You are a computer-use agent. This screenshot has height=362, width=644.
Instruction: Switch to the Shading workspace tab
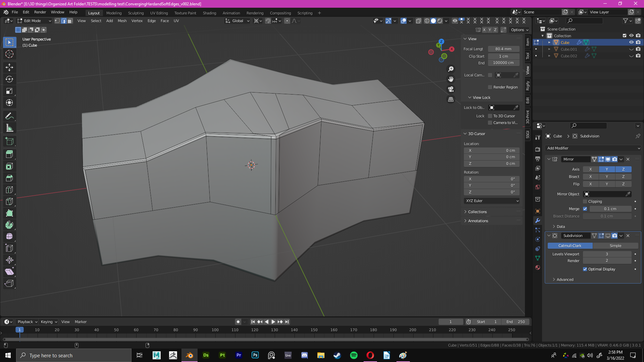(x=209, y=13)
